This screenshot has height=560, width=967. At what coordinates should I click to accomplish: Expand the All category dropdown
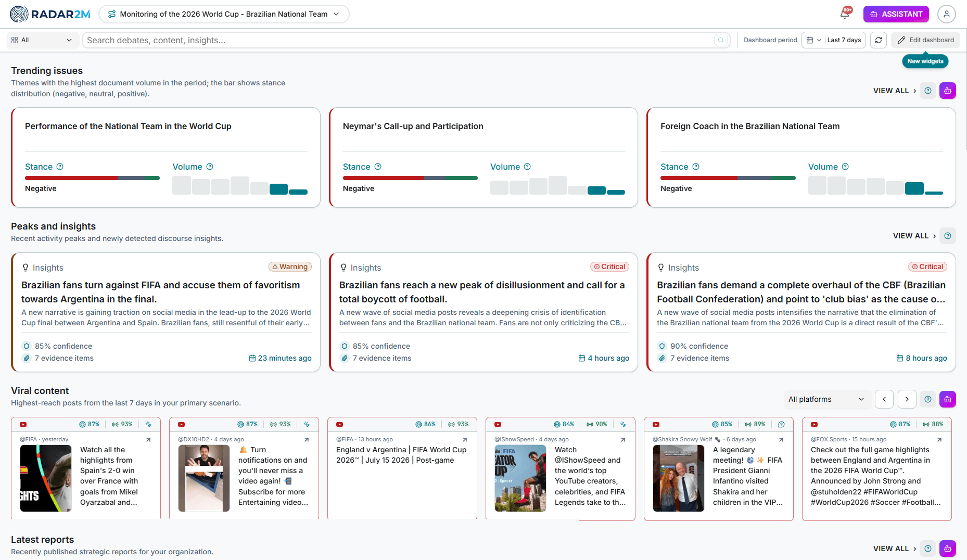click(x=43, y=40)
